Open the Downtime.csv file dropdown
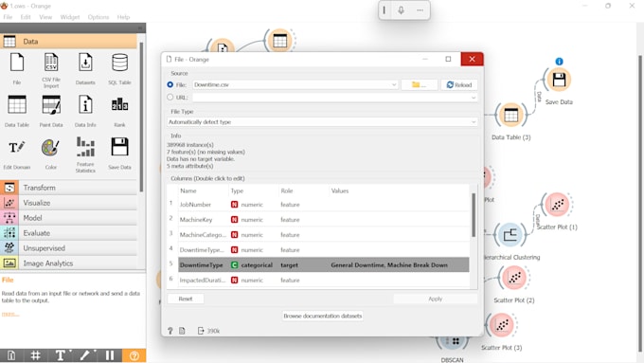This screenshot has height=363, width=644. click(295, 84)
